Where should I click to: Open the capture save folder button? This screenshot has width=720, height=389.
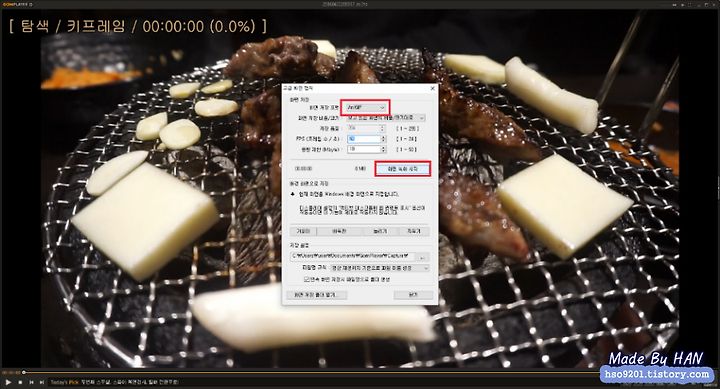tap(316, 295)
